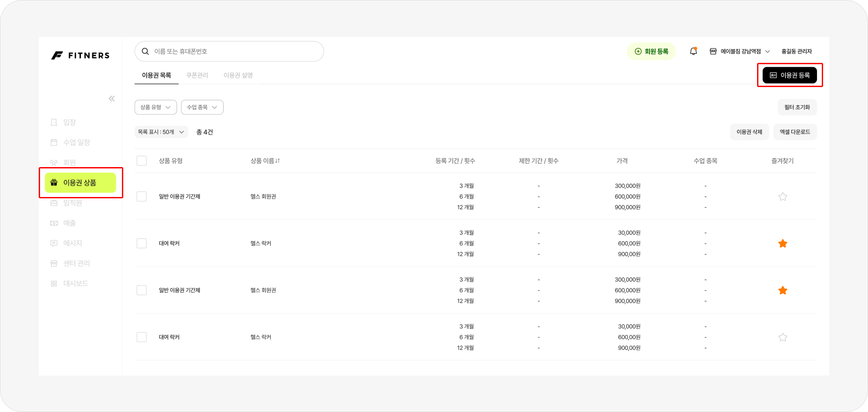Image resolution: width=868 pixels, height=412 pixels.
Task: Switch to 이용권 목록 tab
Action: click(x=157, y=75)
